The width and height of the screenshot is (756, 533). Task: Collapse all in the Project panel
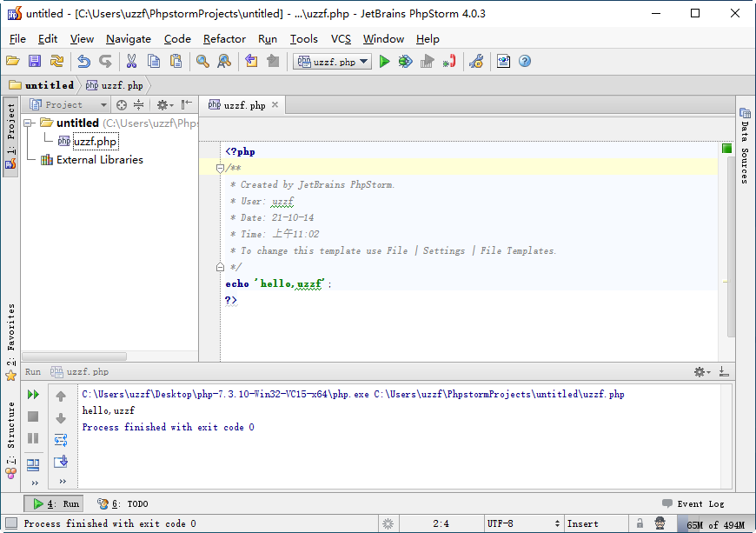(139, 104)
